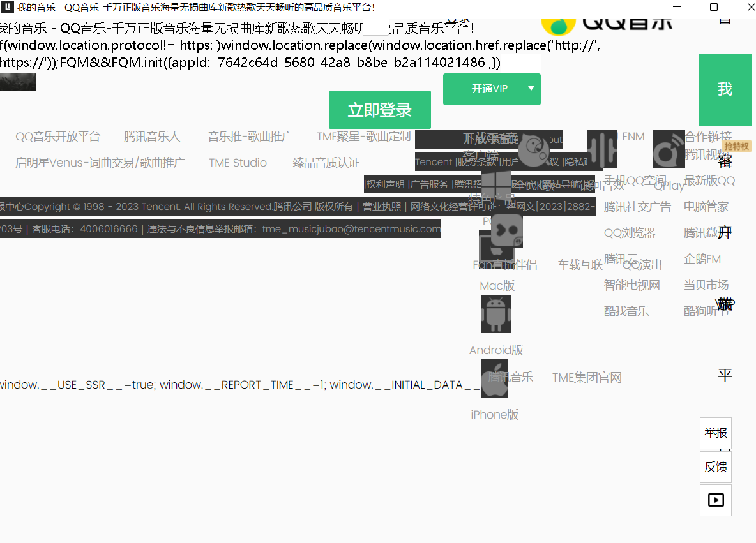Open the TME聚星-歌曲定制 link
Viewport: 756px width, 543px height.
[363, 137]
